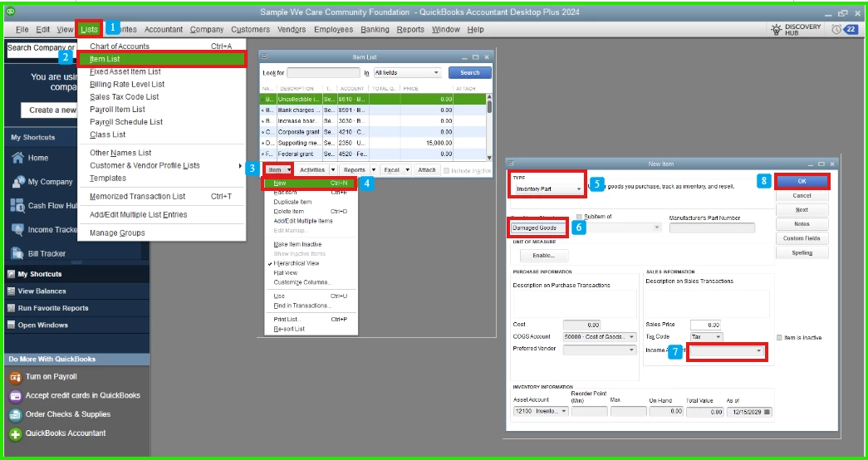Open the Item button dropdown in Item List

(290, 170)
